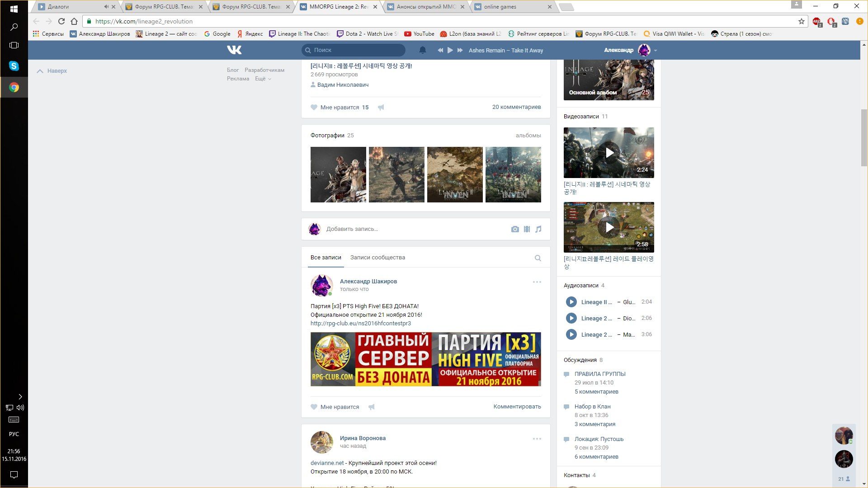Play audio track Lineage II Glu...
This screenshot has height=488, width=868.
point(571,302)
